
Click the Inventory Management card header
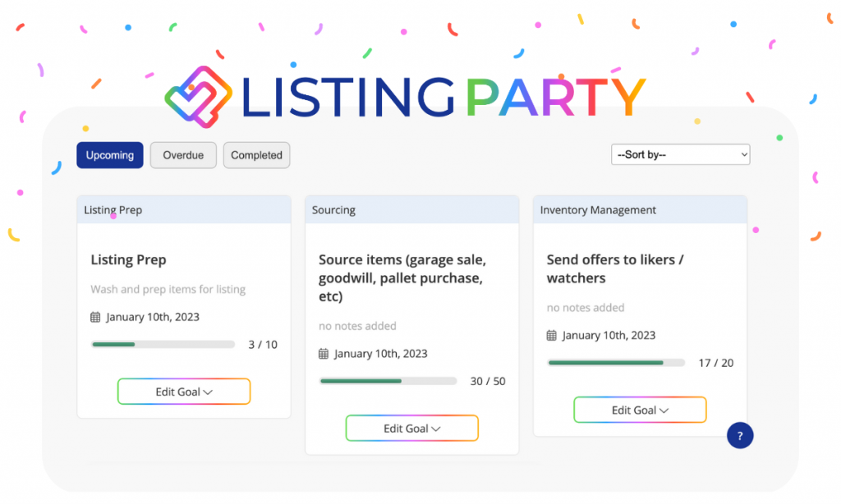pos(640,209)
